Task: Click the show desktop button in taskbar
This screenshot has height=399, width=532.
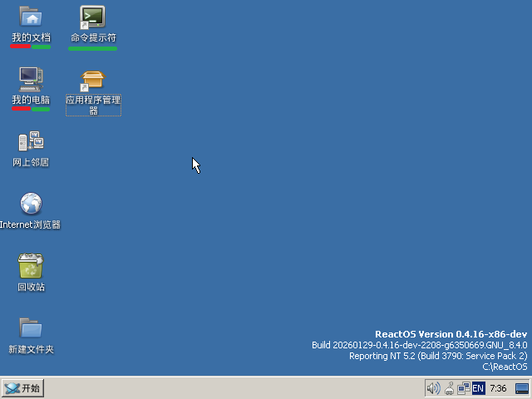Action: click(x=522, y=388)
